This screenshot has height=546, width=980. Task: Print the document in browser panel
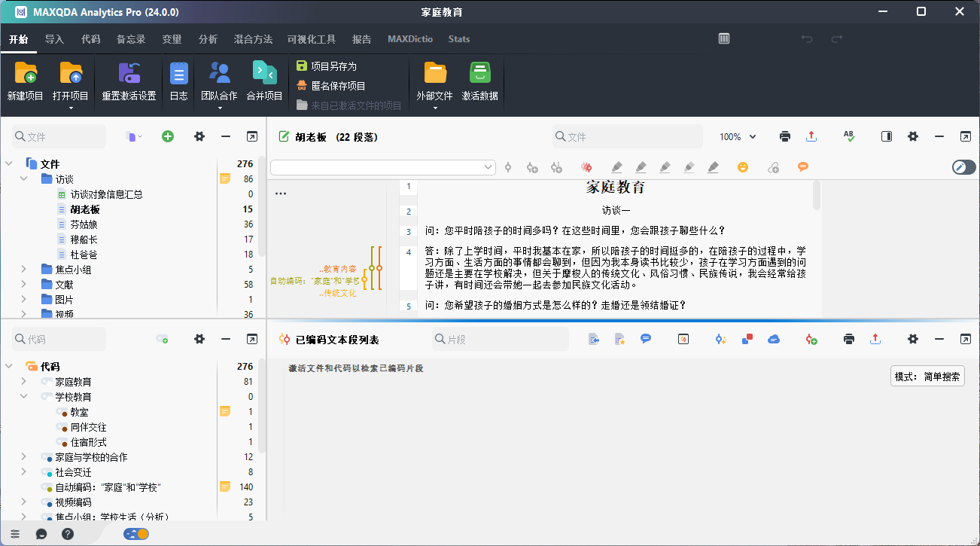click(x=785, y=136)
